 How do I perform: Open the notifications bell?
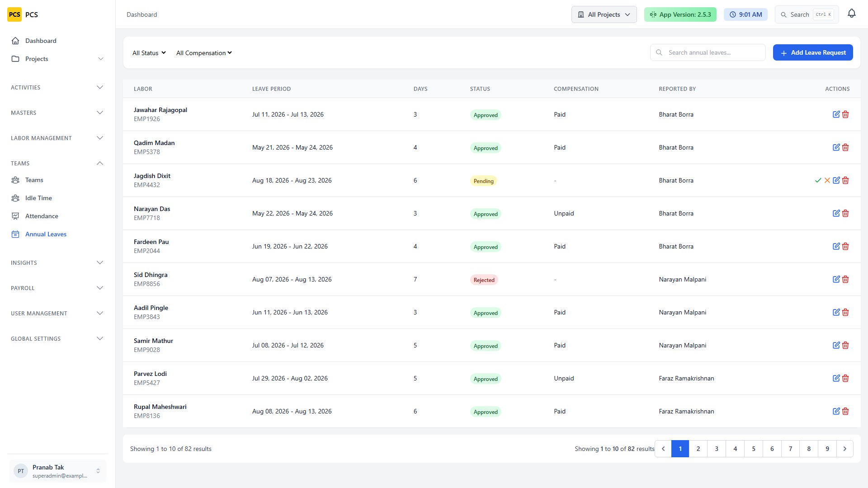[851, 14]
